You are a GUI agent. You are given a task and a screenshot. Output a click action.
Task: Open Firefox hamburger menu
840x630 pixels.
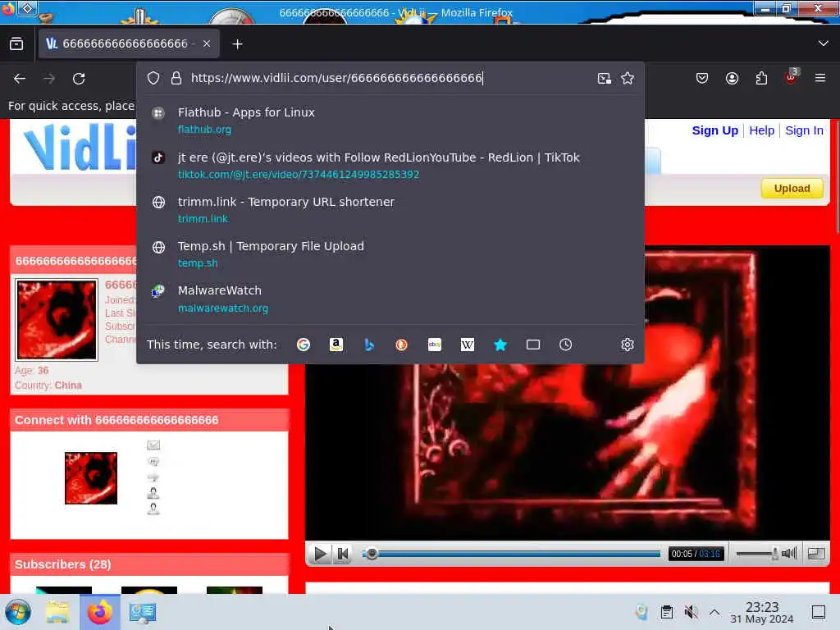820,78
